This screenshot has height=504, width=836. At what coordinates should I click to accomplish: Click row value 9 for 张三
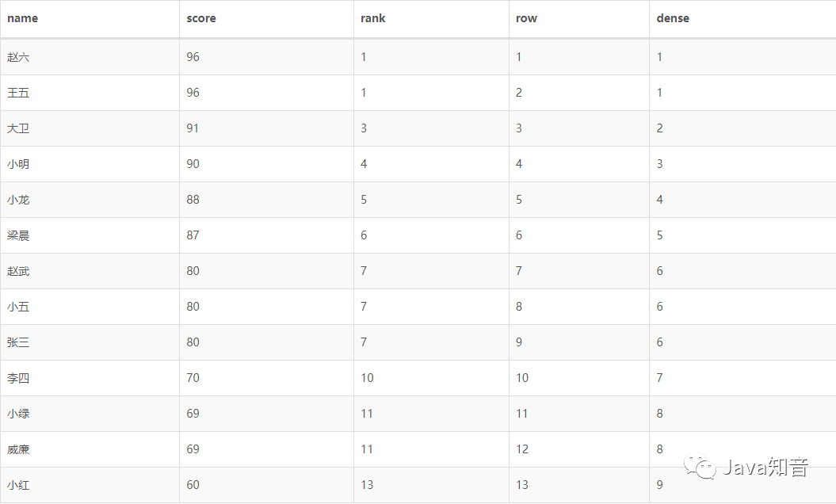point(519,342)
